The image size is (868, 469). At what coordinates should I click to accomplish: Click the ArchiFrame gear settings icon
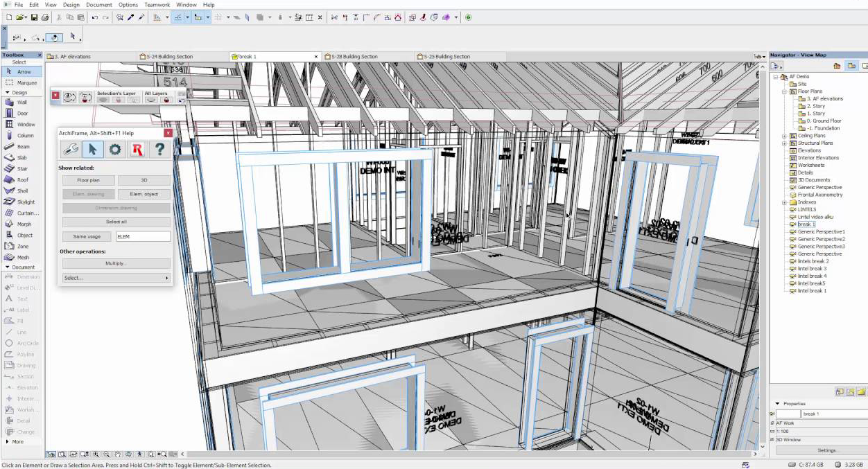click(x=115, y=149)
